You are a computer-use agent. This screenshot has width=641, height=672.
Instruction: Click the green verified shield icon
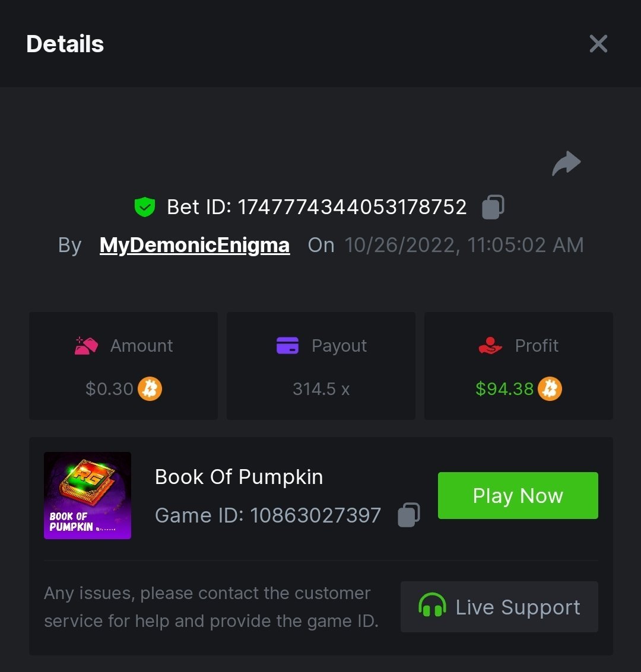pyautogui.click(x=144, y=207)
